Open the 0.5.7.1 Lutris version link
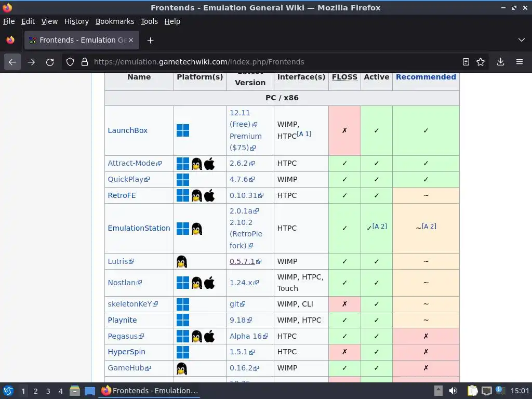Viewport: 532px width, 399px height. [x=245, y=261]
